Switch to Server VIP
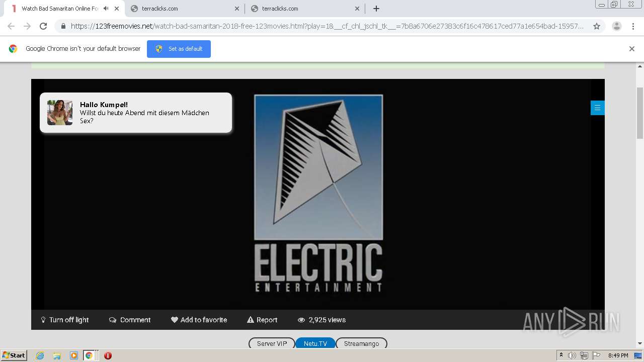This screenshot has height=362, width=644. pyautogui.click(x=272, y=344)
